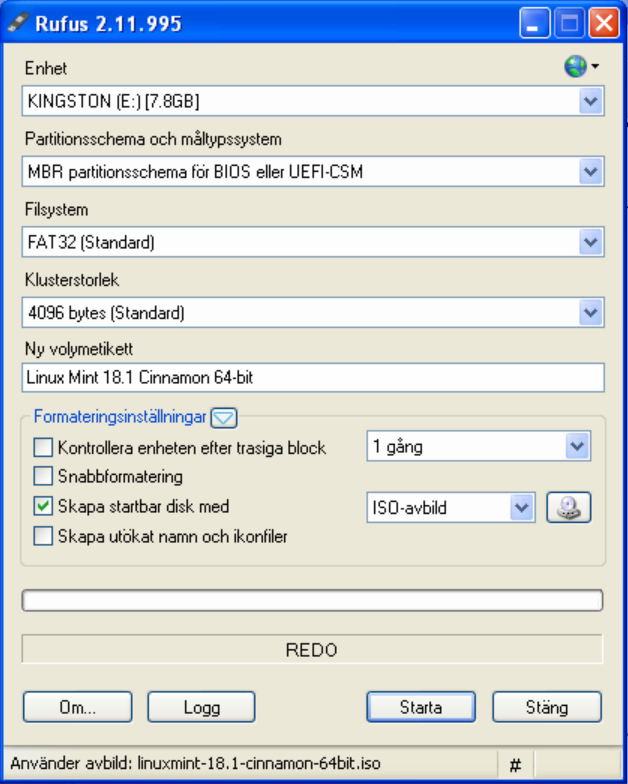Enable Skapa utökat namn och ikonfiler
The image size is (628, 784).
tap(43, 536)
